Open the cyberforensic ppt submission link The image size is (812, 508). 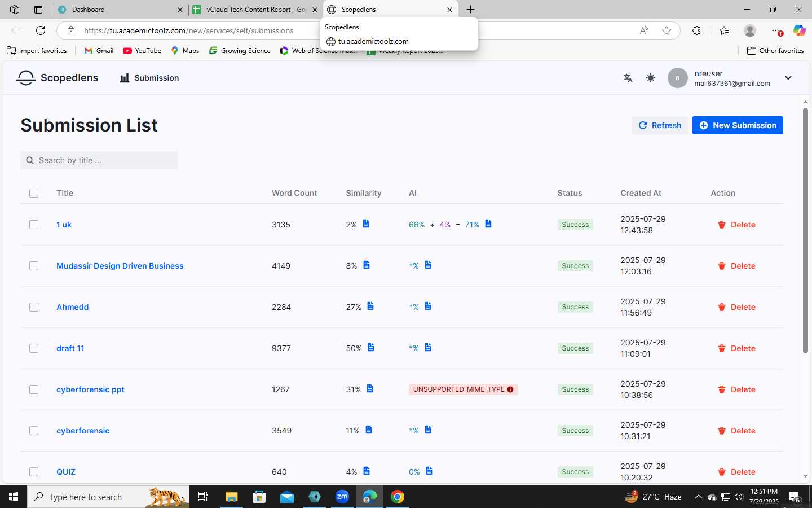[x=90, y=389]
